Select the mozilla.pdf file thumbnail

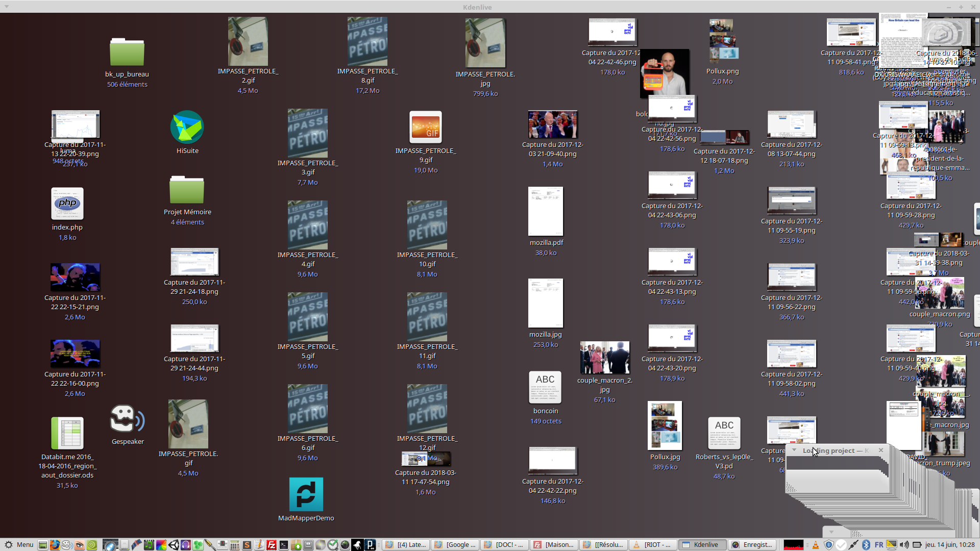(546, 211)
